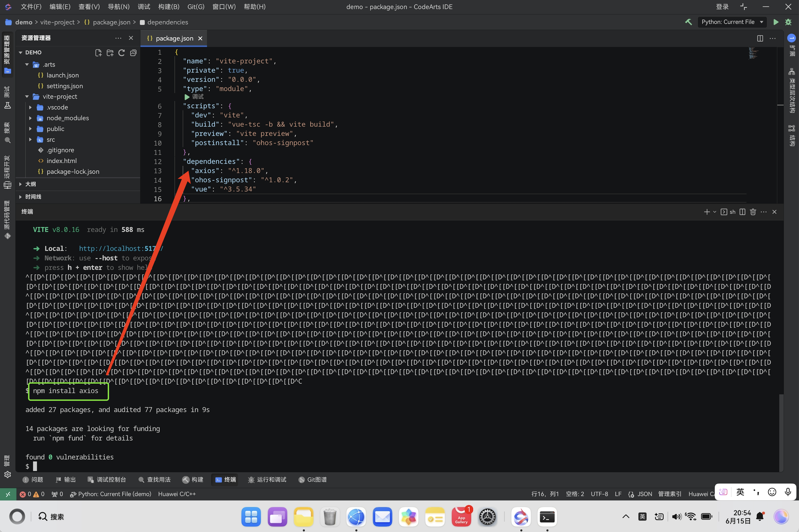Viewport: 799px width, 532px height.
Task: Open the Git(G) menu
Action: (x=196, y=7)
